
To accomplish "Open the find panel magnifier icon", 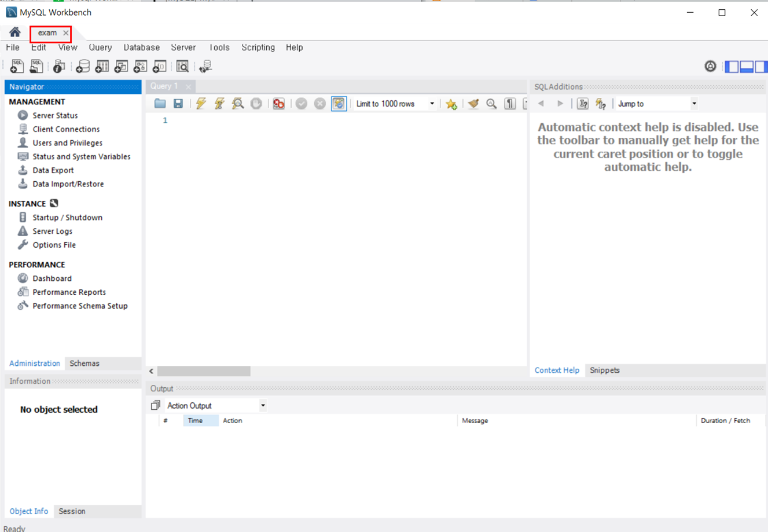I will click(x=491, y=104).
